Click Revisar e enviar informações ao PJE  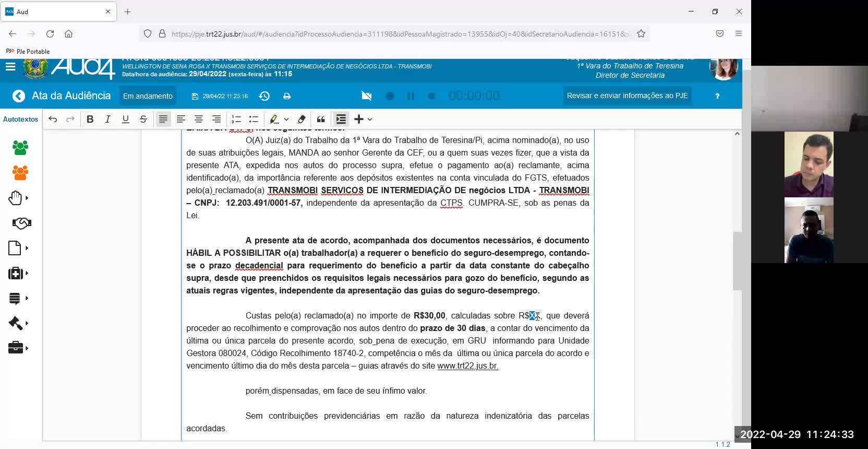[628, 96]
